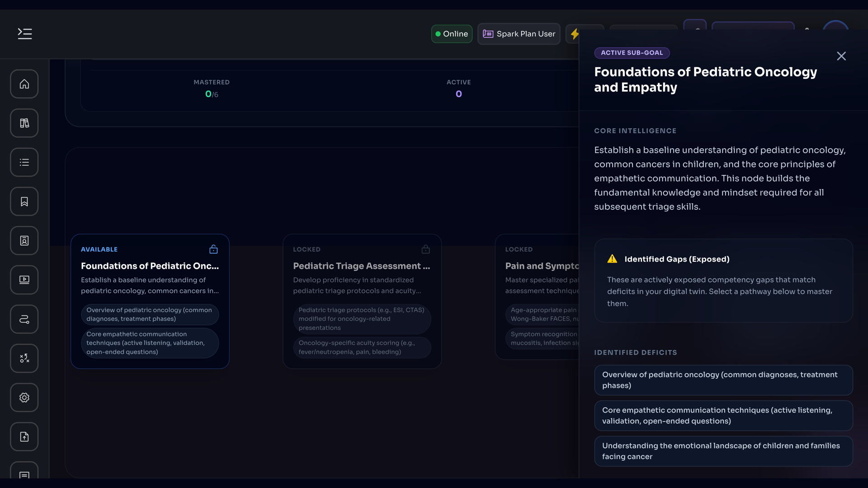This screenshot has width=868, height=488.
Task: Click the 'Oncology-specific acuity scoring' tag
Action: pyautogui.click(x=362, y=347)
